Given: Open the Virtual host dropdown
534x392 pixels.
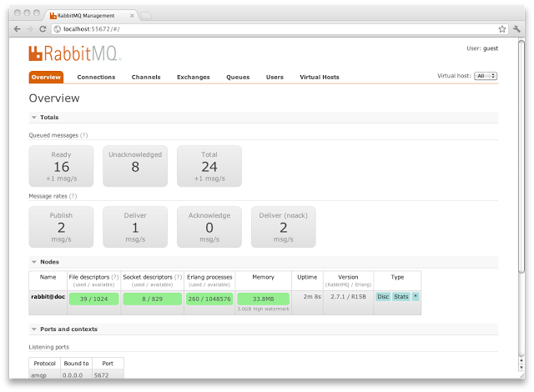Looking at the screenshot, I should click(x=486, y=76).
